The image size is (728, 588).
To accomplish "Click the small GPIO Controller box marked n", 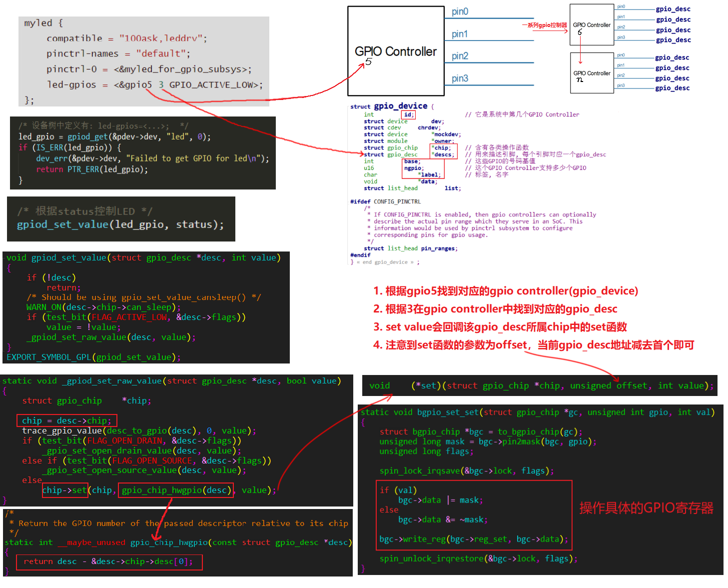I will [592, 73].
